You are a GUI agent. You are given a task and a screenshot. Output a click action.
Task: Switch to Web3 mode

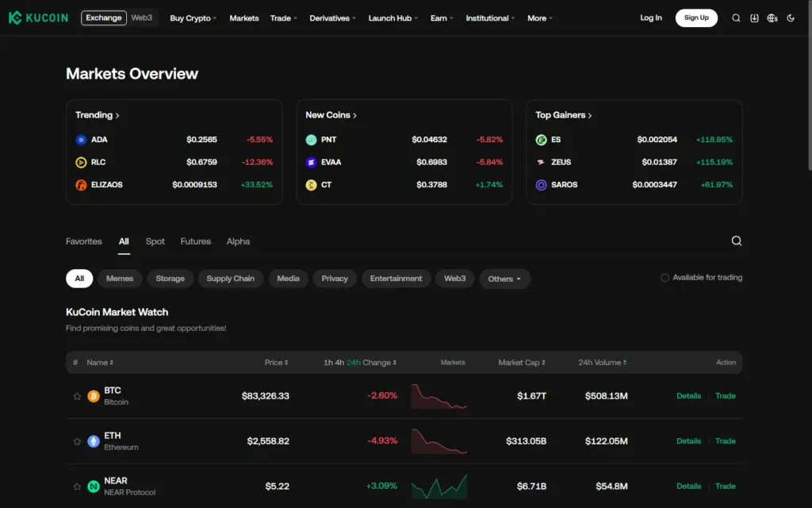[141, 17]
